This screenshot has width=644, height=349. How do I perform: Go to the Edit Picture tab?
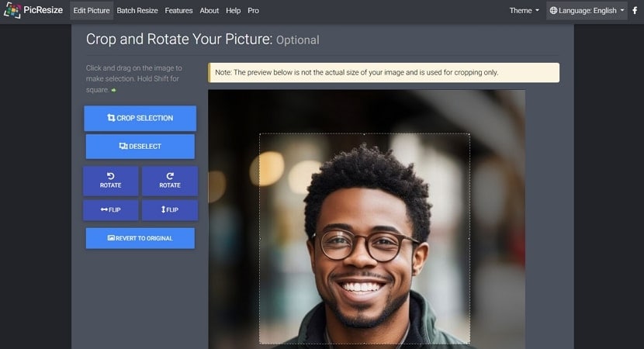[x=92, y=11]
